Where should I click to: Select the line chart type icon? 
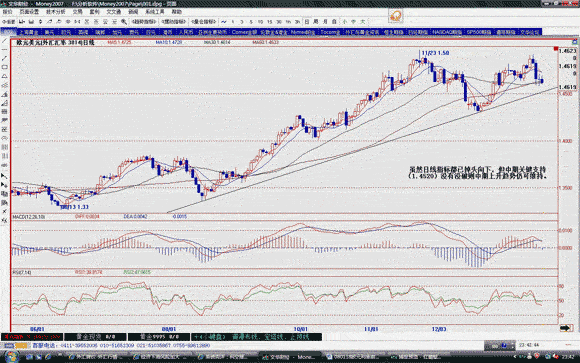[x=224, y=22]
